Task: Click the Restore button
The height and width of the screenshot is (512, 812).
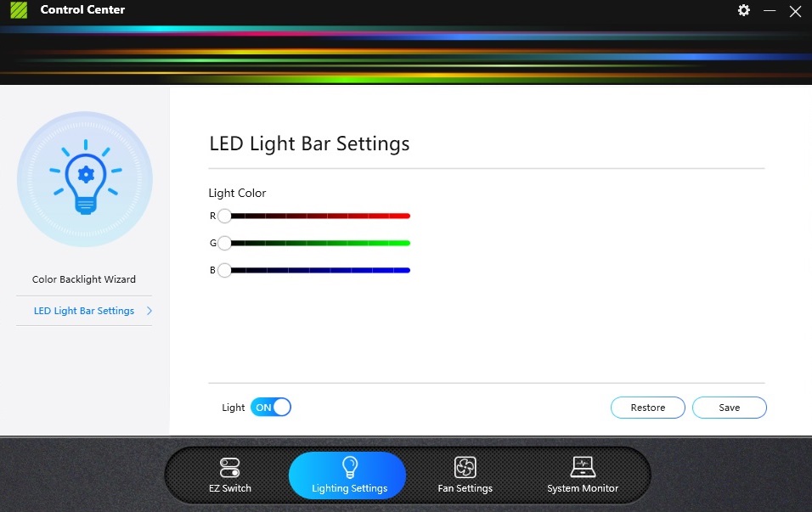Action: pyautogui.click(x=648, y=408)
